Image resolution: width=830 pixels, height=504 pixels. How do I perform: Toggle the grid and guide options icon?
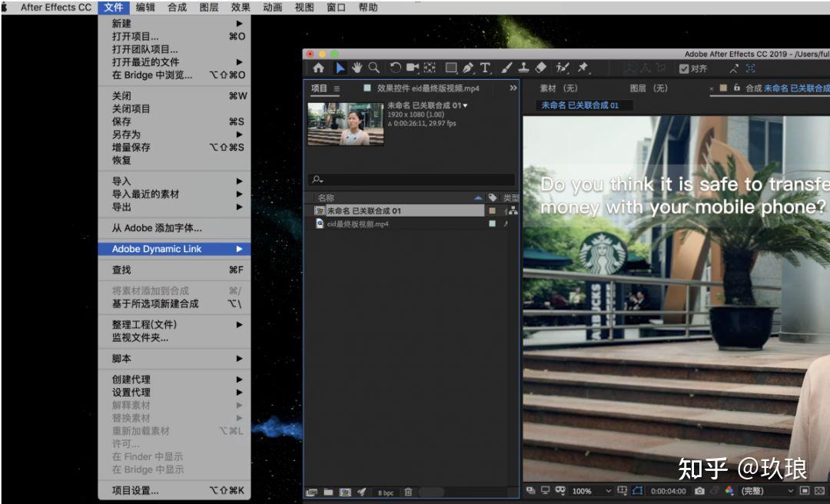pos(622,491)
